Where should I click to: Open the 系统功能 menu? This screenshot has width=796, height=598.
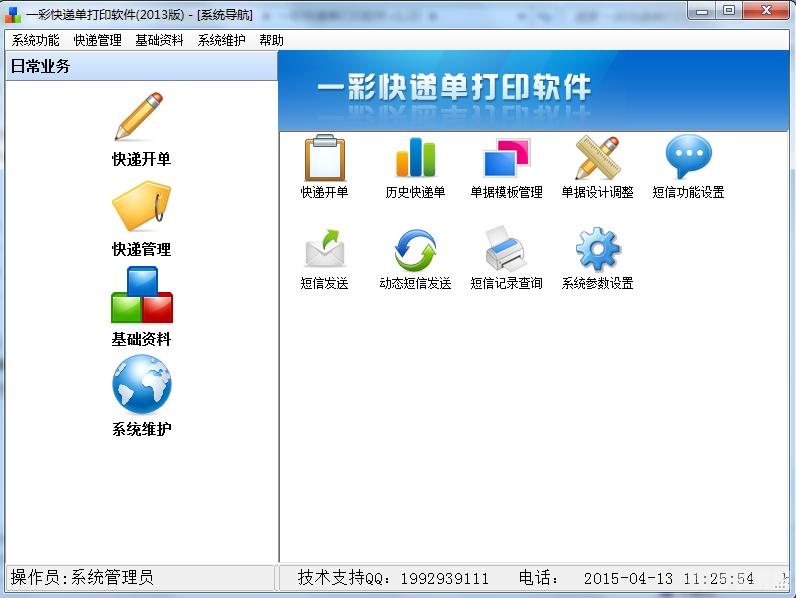click(x=35, y=40)
